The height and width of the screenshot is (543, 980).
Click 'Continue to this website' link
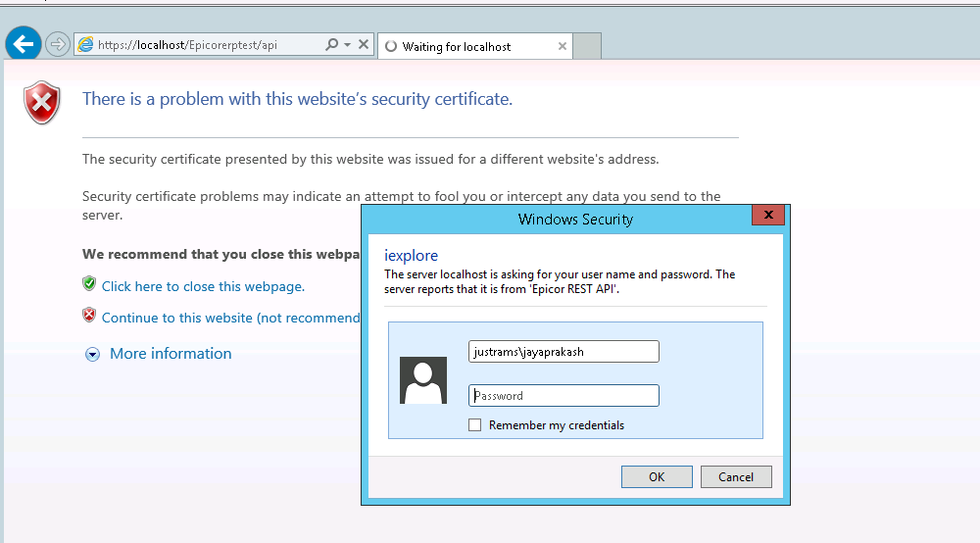231,318
